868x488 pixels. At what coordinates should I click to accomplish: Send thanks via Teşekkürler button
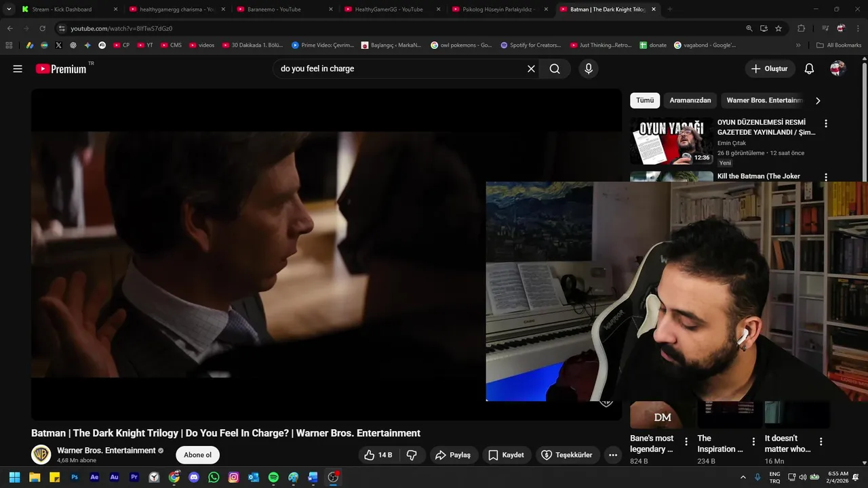[x=568, y=455]
